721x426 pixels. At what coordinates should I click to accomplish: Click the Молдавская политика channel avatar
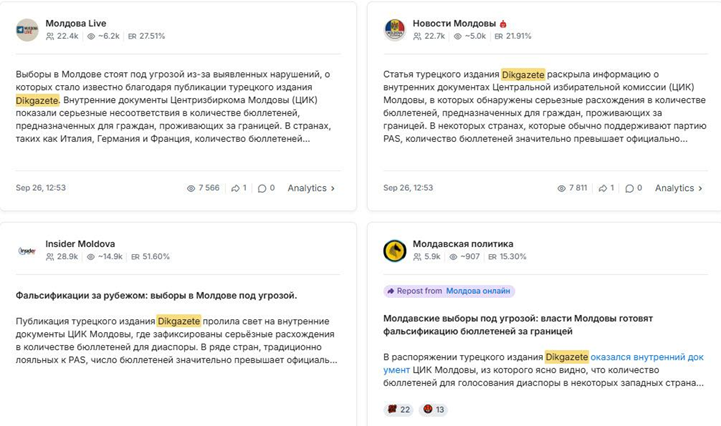(395, 250)
